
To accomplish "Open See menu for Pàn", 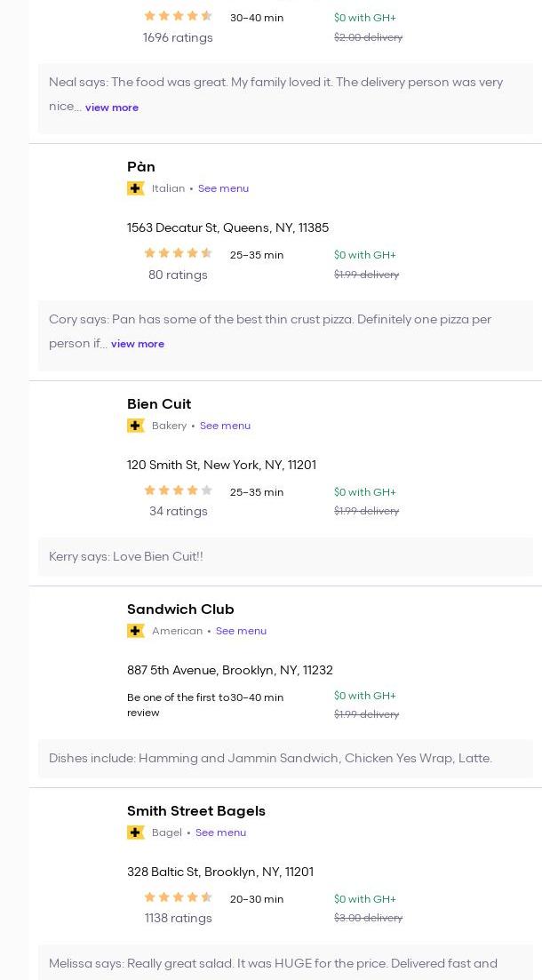I will (x=223, y=188).
